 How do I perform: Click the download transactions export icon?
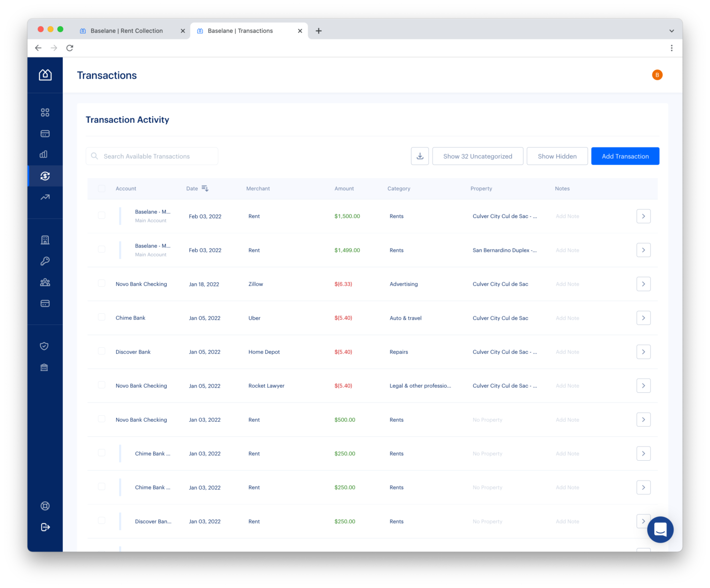[x=419, y=156]
